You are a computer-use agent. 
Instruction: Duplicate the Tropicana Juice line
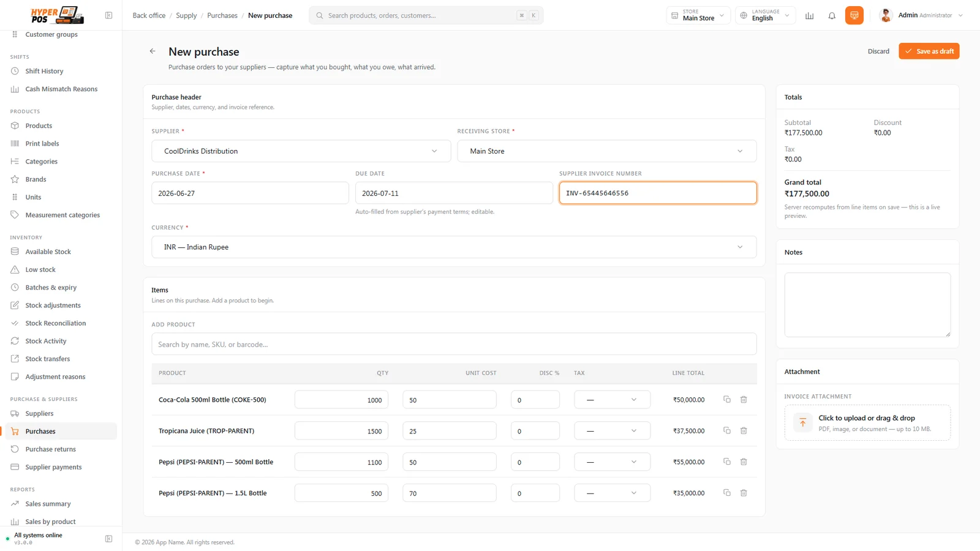[727, 431]
